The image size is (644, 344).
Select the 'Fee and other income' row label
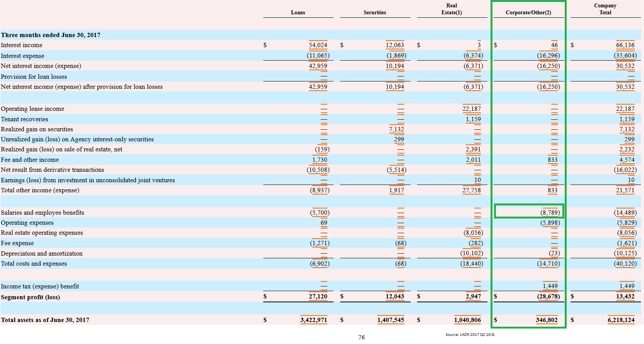30,160
